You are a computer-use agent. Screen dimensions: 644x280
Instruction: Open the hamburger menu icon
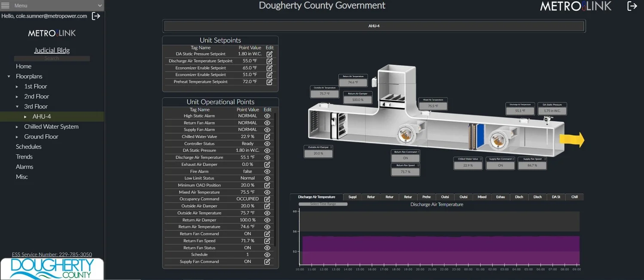click(x=6, y=6)
